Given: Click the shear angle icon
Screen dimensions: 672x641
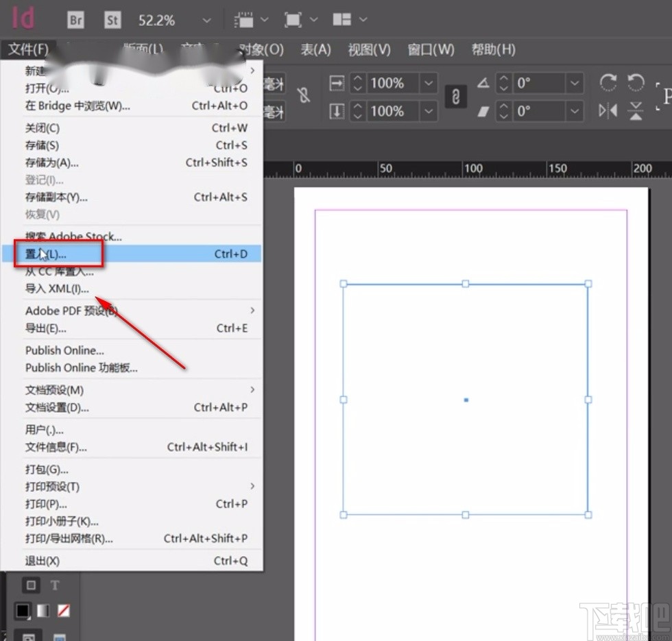Looking at the screenshot, I should click(x=483, y=111).
